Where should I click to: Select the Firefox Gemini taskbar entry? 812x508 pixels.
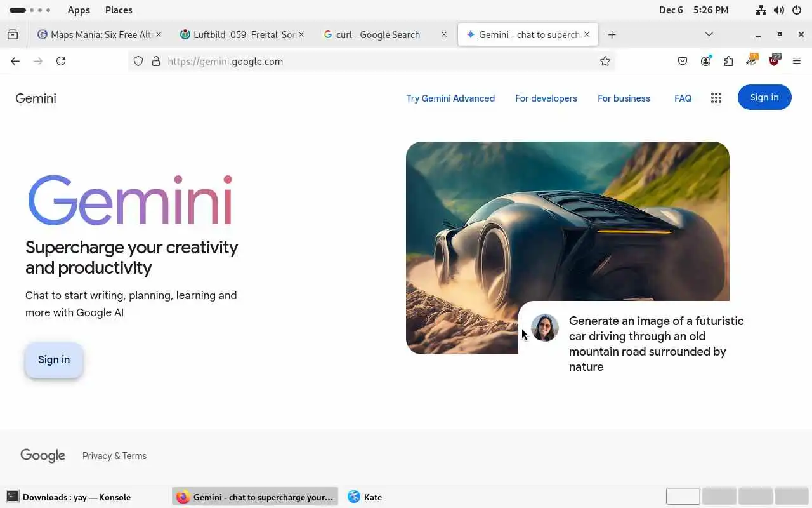pos(255,497)
